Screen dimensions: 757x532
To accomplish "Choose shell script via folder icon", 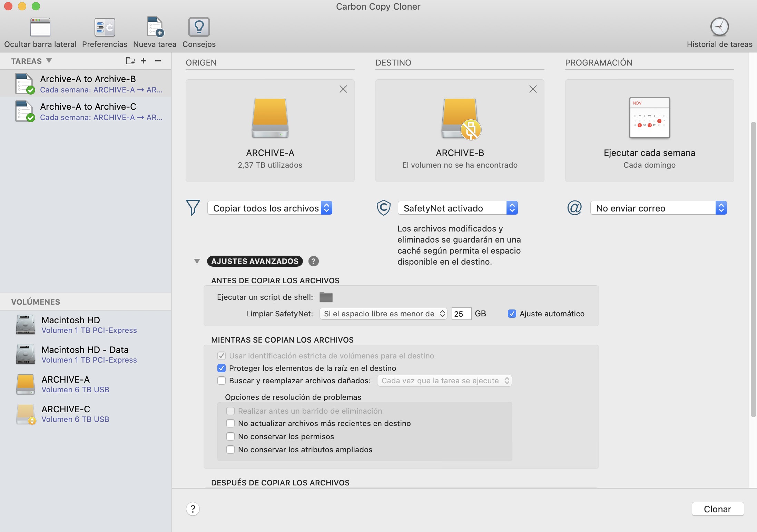I will (x=326, y=297).
